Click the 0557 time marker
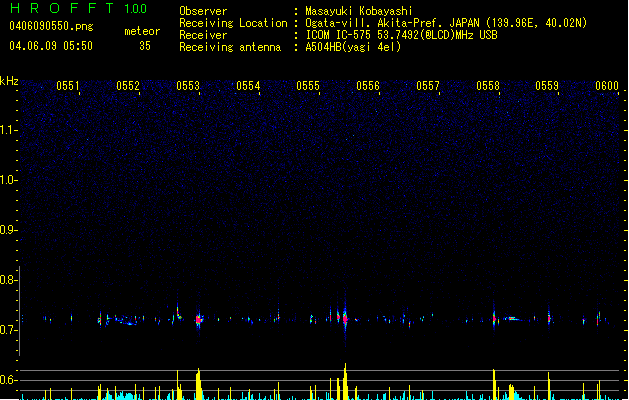Screen dimensions: 629x400 (x=428, y=85)
